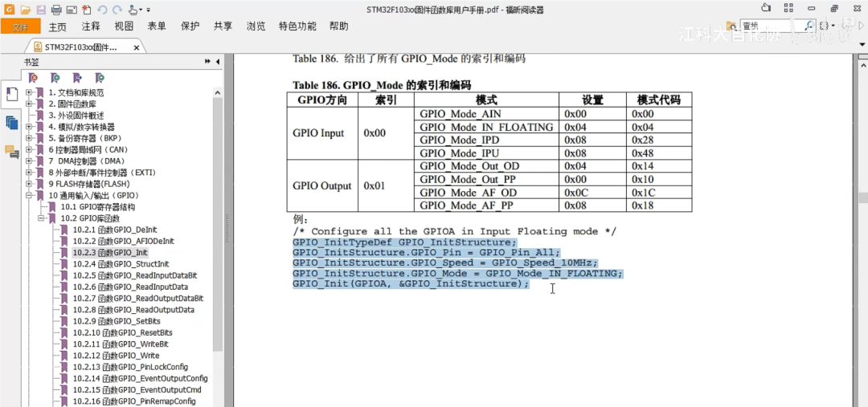Go to bookmark '10.2.16 函数GPIO_PinRemapConfig'
Viewport: 868px width, 407px height.
[x=134, y=401]
